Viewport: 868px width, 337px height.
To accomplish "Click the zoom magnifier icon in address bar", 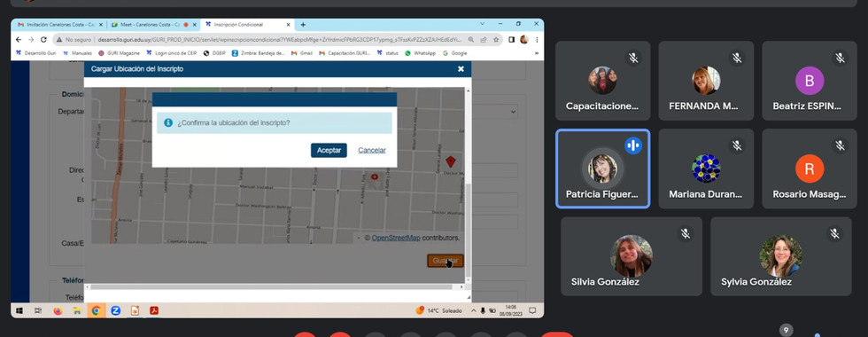I will click(x=471, y=40).
